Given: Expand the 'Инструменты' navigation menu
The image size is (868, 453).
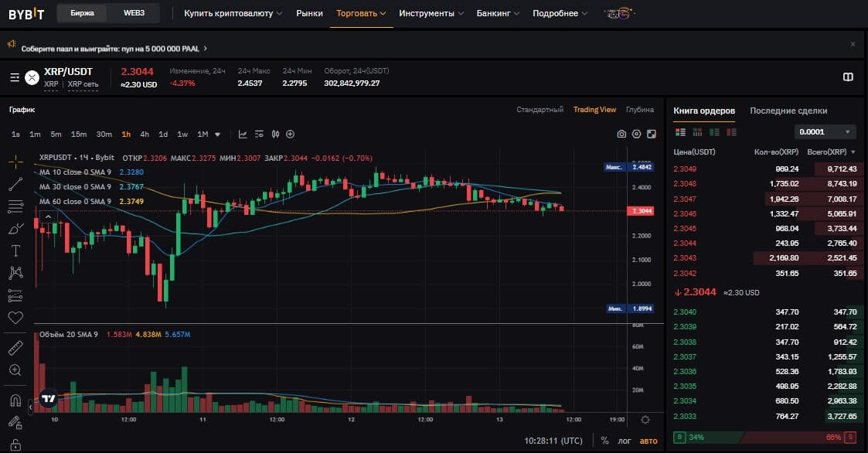Looking at the screenshot, I should tap(431, 13).
